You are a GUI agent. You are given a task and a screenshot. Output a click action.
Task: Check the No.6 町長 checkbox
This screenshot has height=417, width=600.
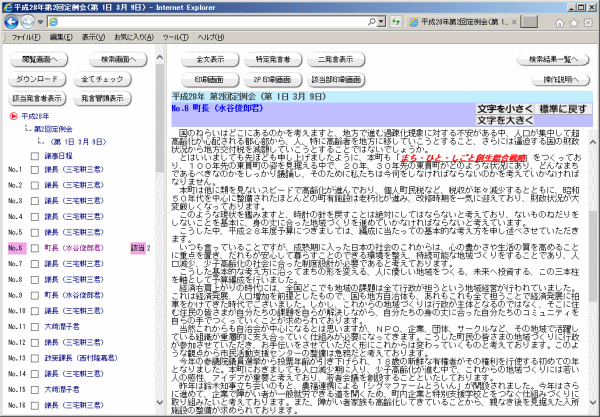pos(35,248)
